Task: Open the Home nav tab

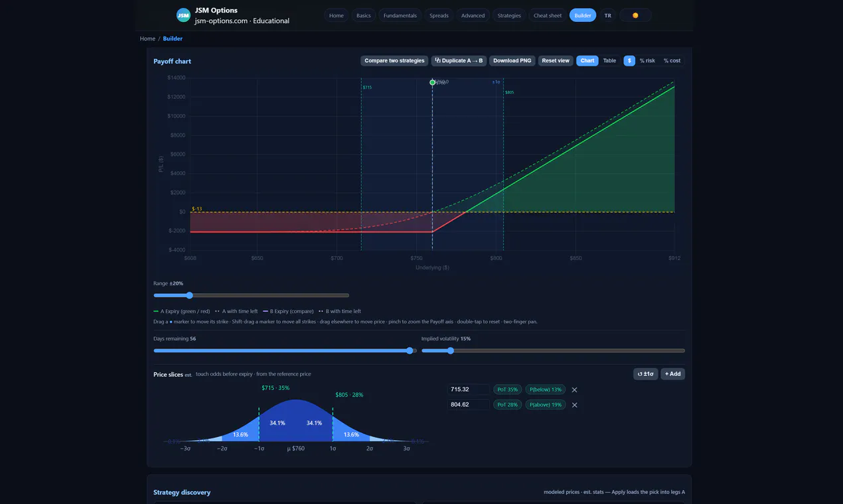Action: (337, 15)
